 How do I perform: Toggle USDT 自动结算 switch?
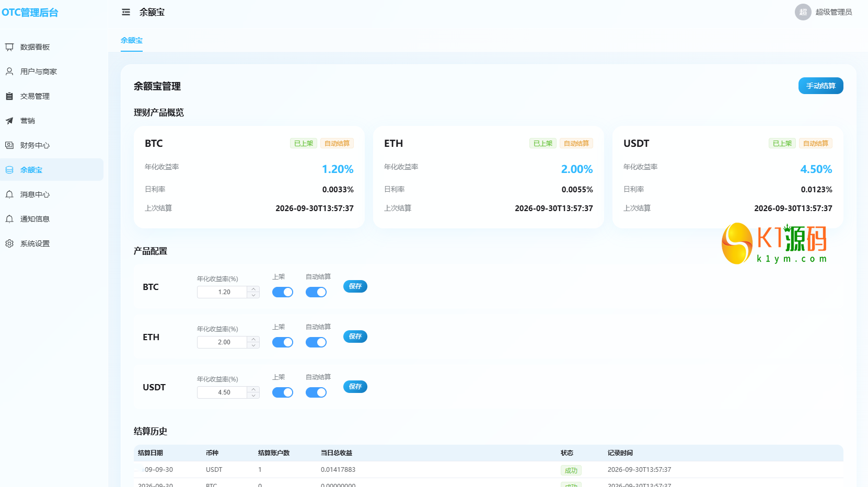(x=316, y=392)
